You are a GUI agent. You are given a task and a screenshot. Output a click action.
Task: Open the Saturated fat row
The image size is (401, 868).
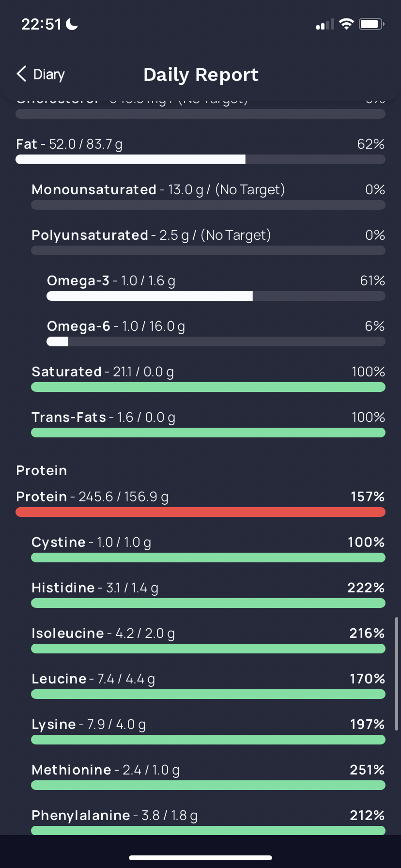[x=208, y=378]
